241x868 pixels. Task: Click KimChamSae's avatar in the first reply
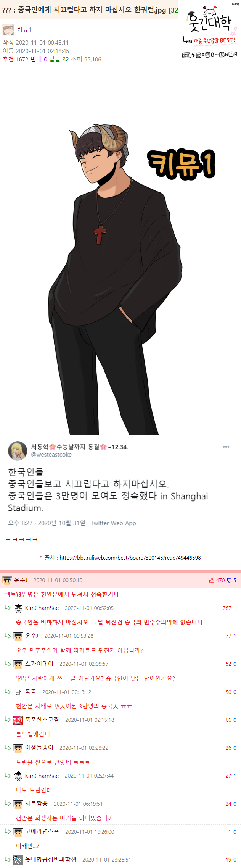coord(18,608)
